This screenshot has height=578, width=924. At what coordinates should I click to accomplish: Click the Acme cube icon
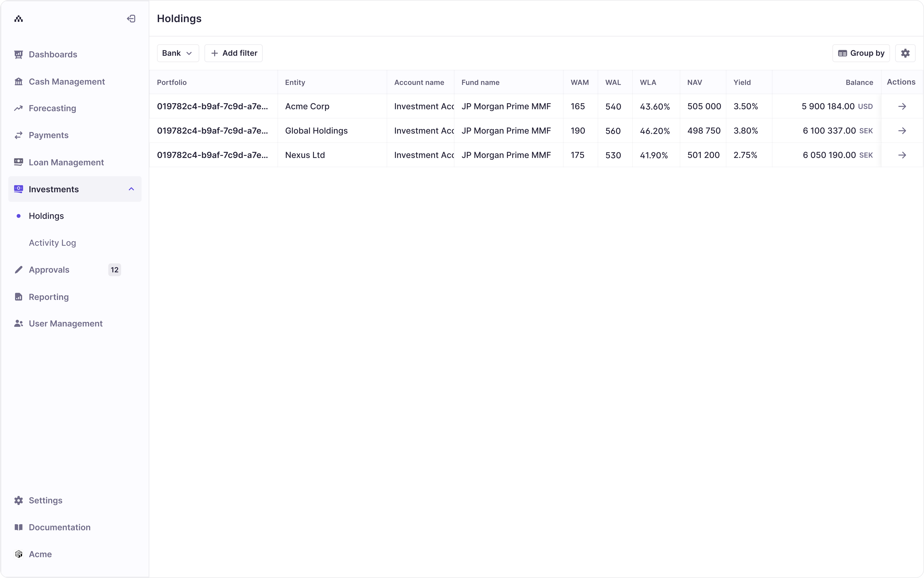18,554
